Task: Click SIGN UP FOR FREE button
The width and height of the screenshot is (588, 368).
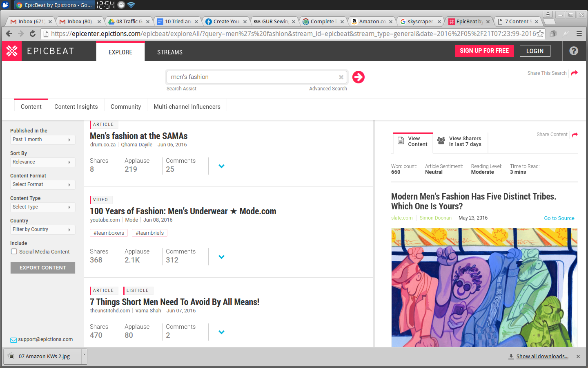Action: (484, 51)
